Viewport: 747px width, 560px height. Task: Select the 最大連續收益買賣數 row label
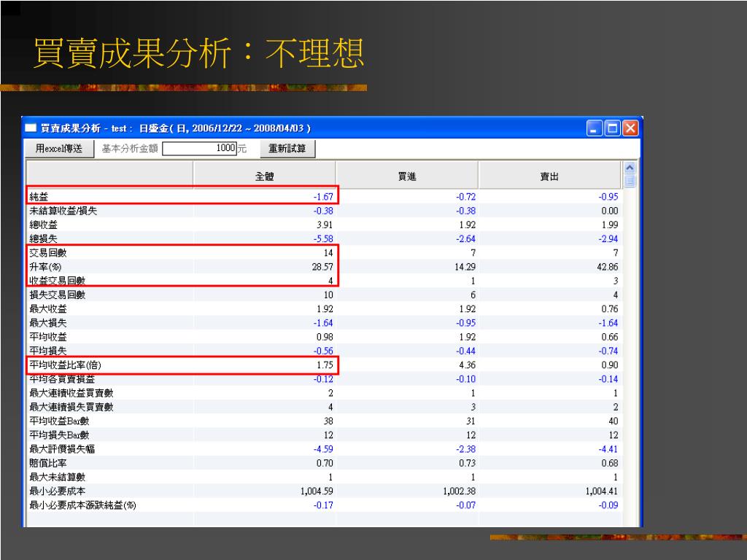coord(71,393)
